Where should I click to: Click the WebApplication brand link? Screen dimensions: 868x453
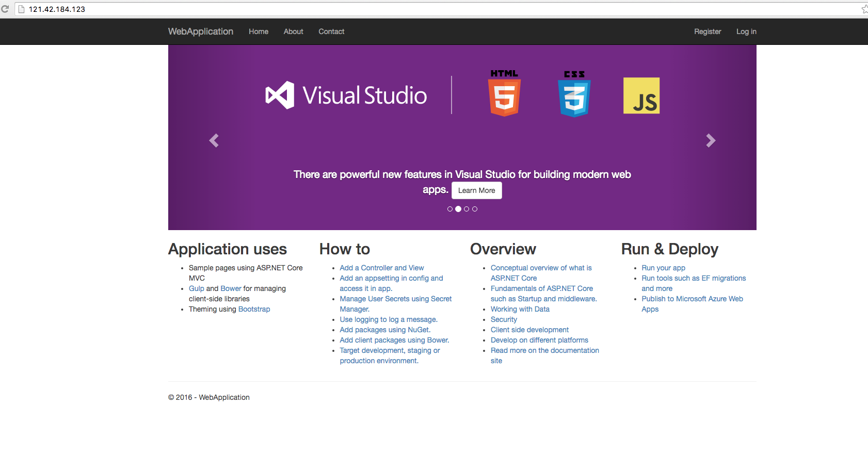coord(201,31)
